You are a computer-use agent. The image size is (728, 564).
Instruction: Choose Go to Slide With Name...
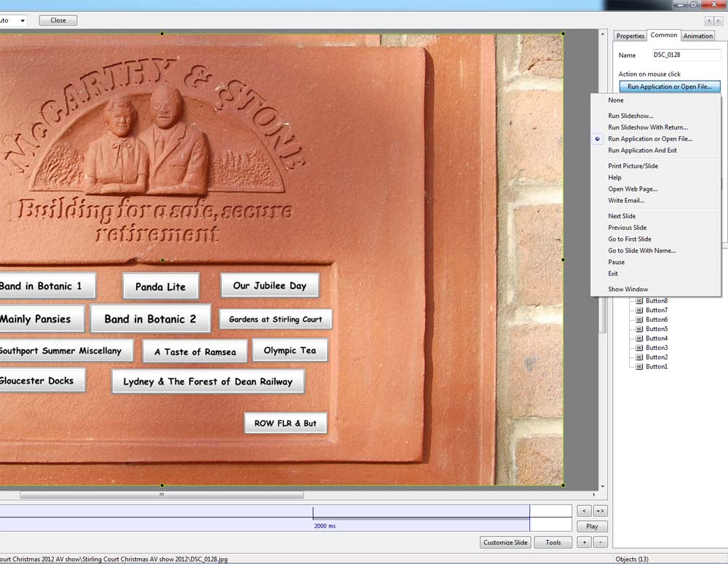pyautogui.click(x=641, y=250)
